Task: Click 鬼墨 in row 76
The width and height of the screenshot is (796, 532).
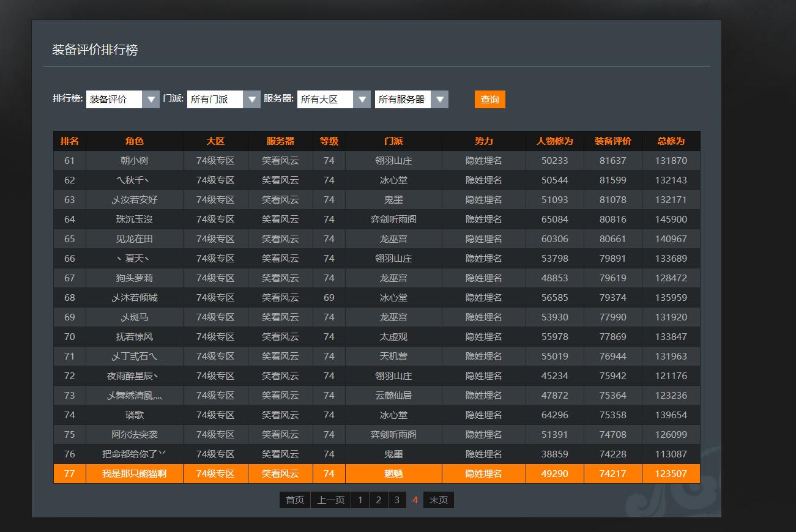Action: (393, 454)
